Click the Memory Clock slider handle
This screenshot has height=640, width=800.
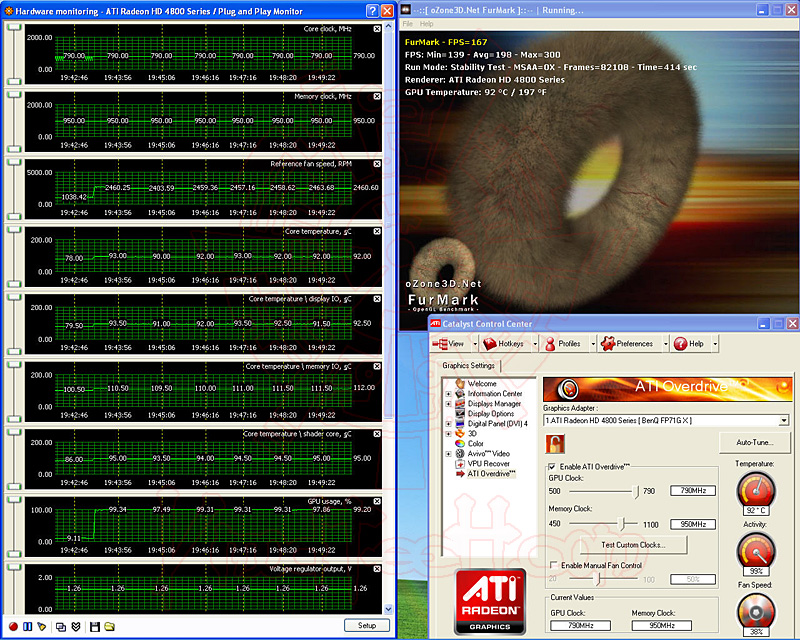click(622, 524)
